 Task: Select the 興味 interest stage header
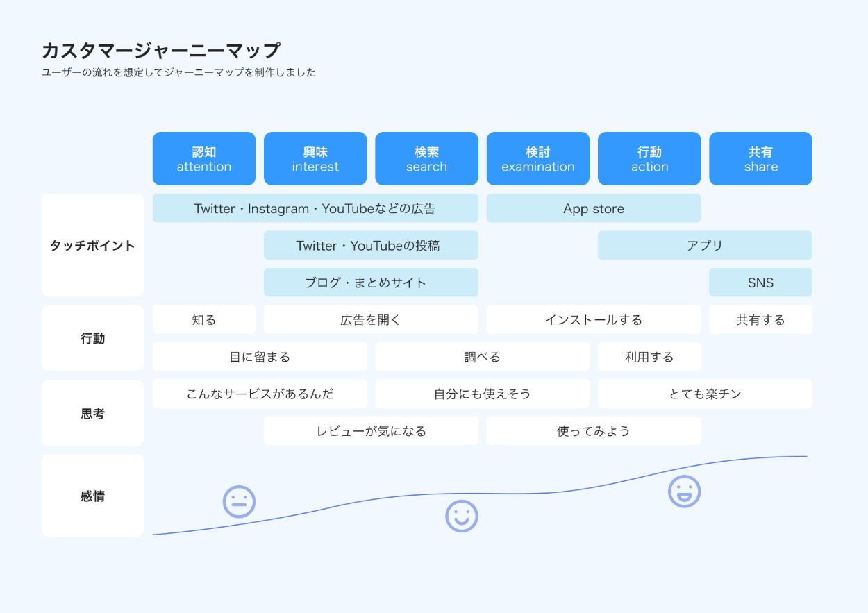pos(315,159)
